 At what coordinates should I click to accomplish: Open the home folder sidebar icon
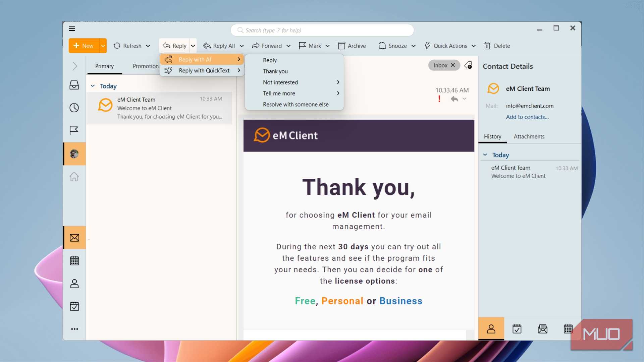[x=74, y=177]
